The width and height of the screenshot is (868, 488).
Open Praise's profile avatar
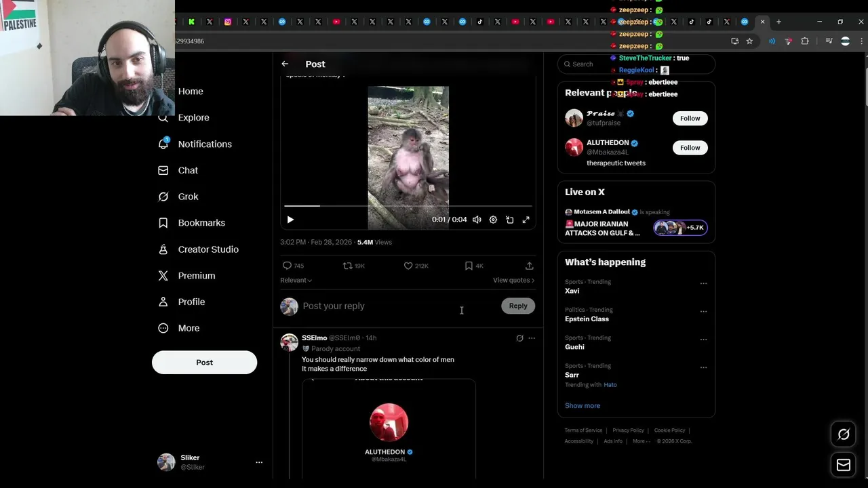574,118
